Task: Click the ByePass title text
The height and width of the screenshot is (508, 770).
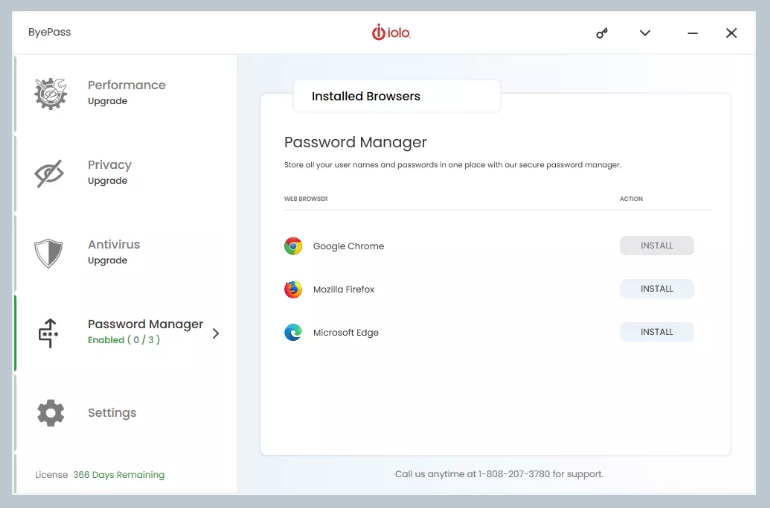Action: [x=50, y=32]
